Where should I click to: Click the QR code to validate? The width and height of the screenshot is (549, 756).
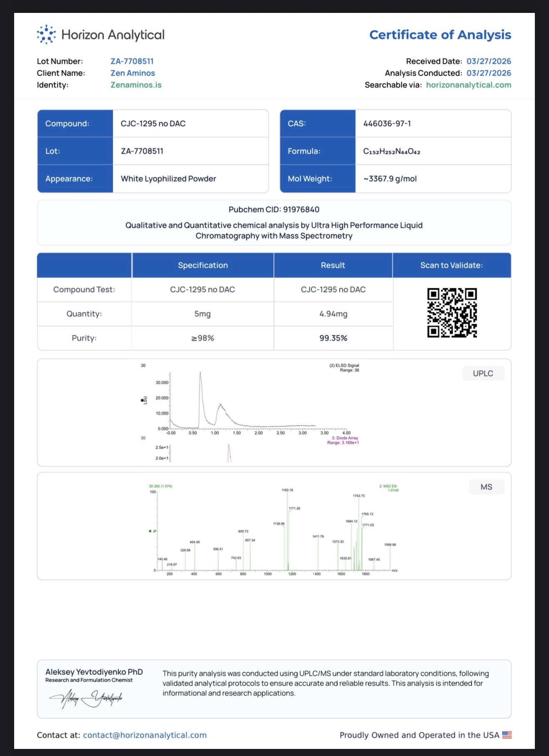coord(452,312)
